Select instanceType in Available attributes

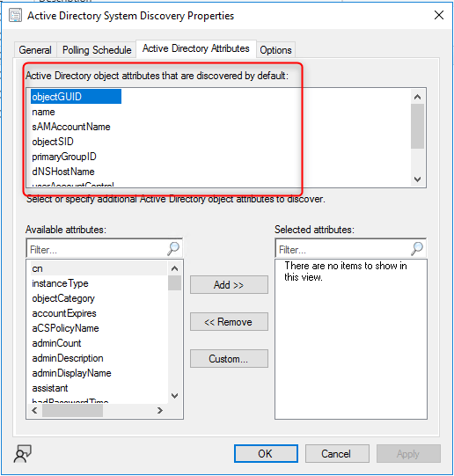click(x=61, y=283)
